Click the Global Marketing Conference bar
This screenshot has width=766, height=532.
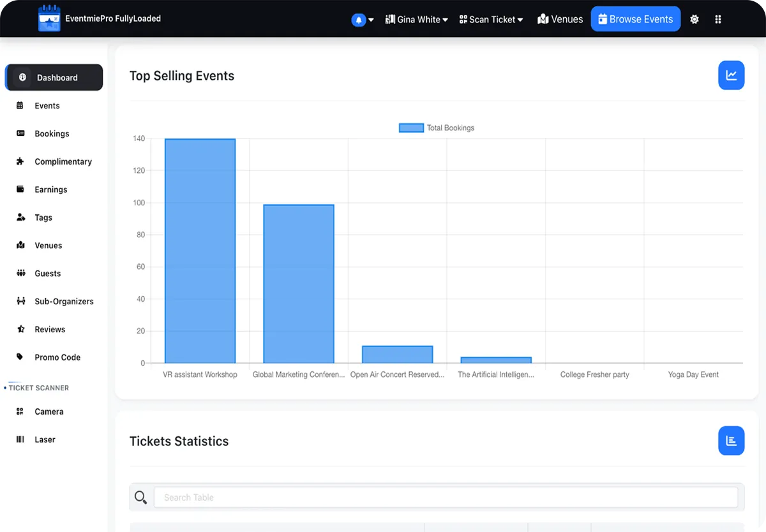click(299, 284)
